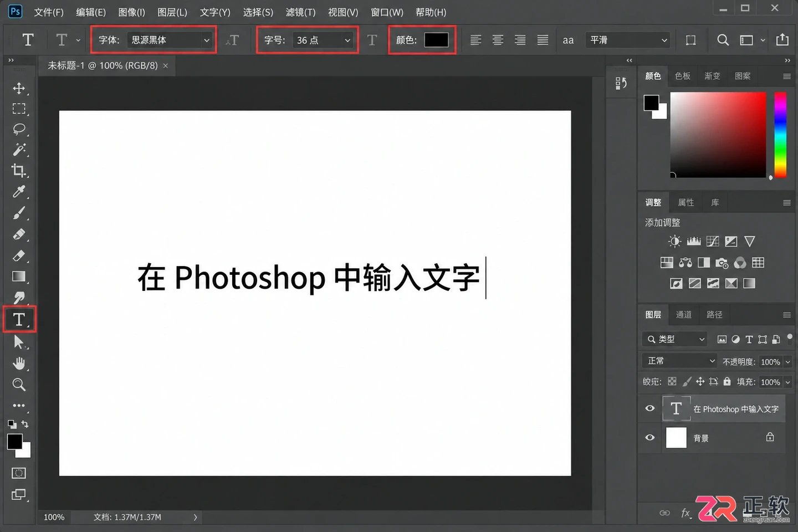Select the Magic Wand tool
798x532 pixels.
19,150
